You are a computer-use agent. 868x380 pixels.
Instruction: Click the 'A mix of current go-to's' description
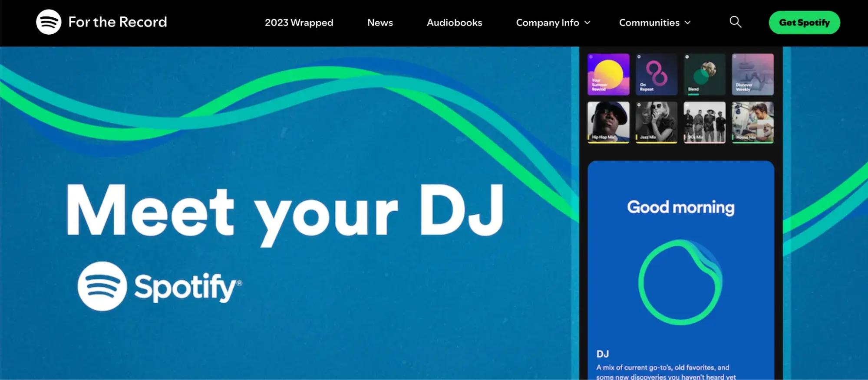[666, 372]
